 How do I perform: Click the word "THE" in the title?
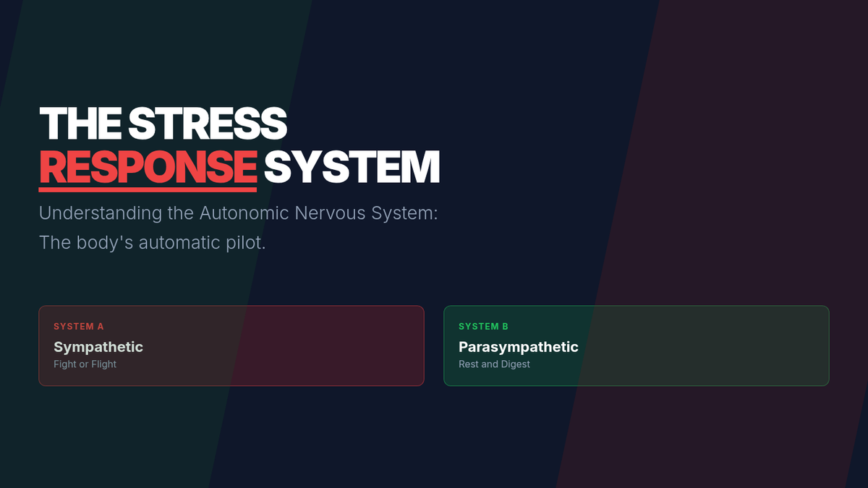pyautogui.click(x=80, y=123)
